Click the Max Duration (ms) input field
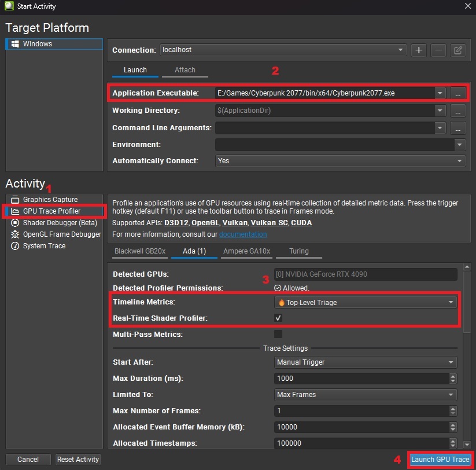 pos(361,379)
